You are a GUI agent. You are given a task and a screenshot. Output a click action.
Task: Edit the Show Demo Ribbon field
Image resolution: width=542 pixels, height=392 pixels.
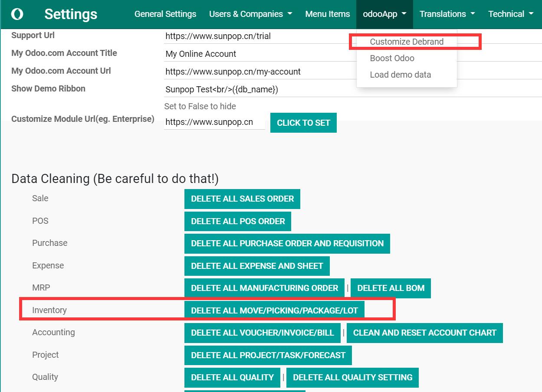(x=353, y=90)
